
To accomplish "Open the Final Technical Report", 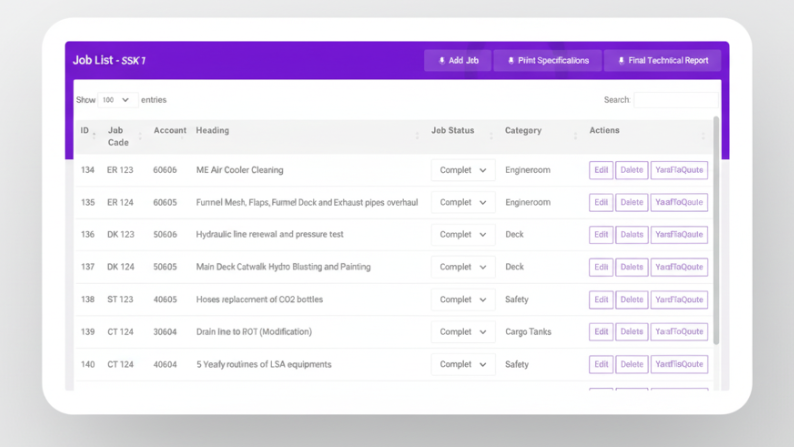I will click(x=662, y=61).
